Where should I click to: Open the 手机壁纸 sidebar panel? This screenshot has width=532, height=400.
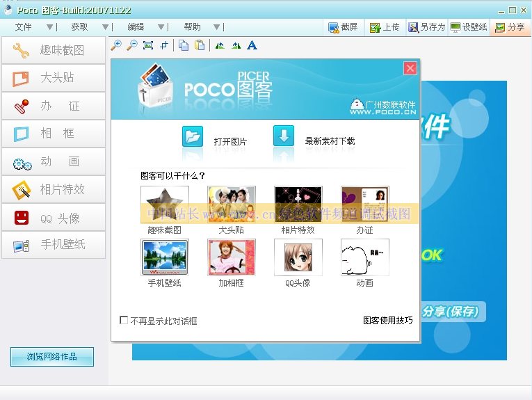pyautogui.click(x=54, y=245)
